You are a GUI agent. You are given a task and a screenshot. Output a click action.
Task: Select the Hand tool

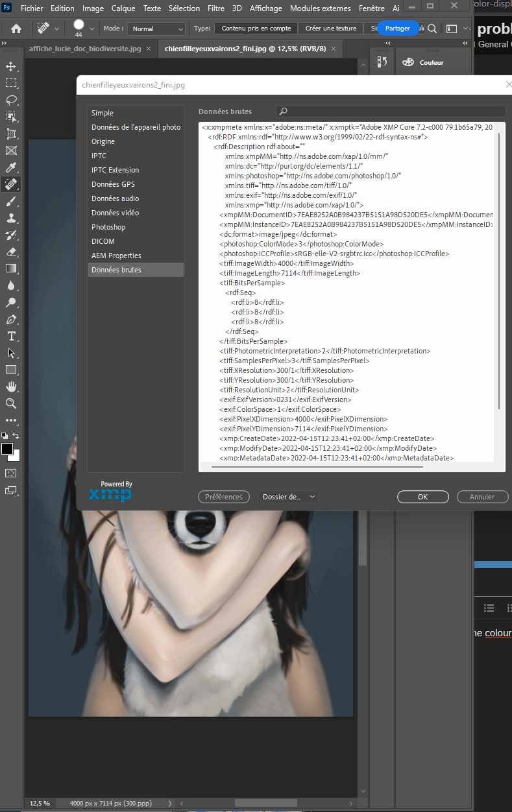(11, 387)
